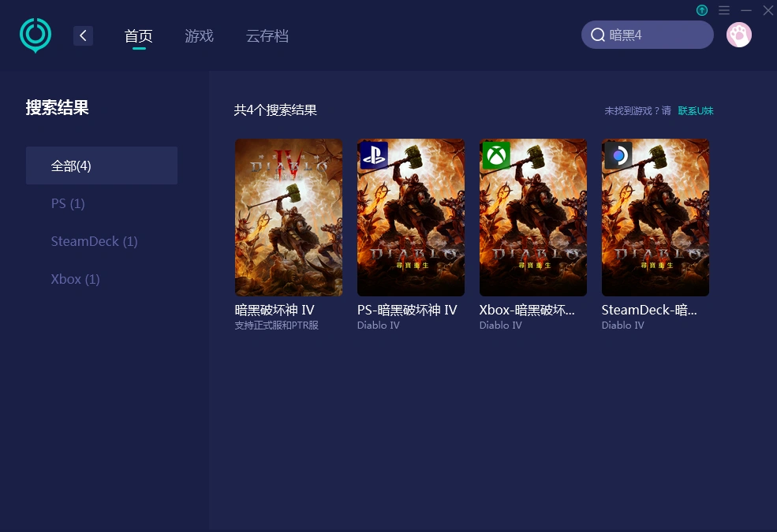This screenshot has width=777, height=532.
Task: Click the green update arrow icon
Action: (x=702, y=10)
